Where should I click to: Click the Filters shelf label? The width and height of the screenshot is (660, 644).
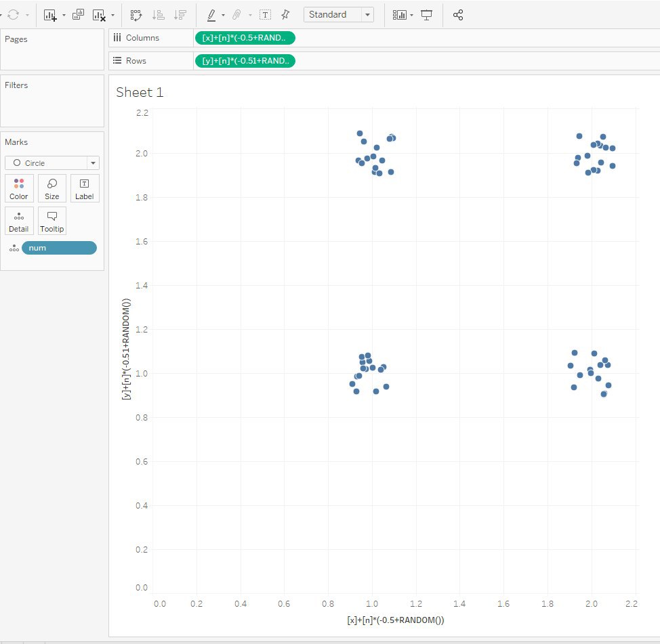(x=16, y=85)
